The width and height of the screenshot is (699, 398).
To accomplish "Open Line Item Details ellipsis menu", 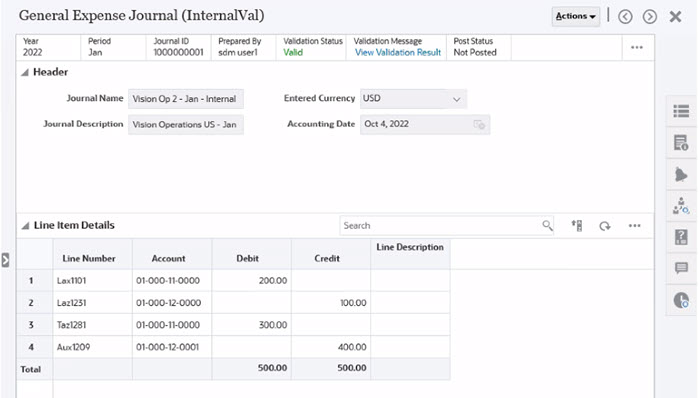I will [634, 226].
